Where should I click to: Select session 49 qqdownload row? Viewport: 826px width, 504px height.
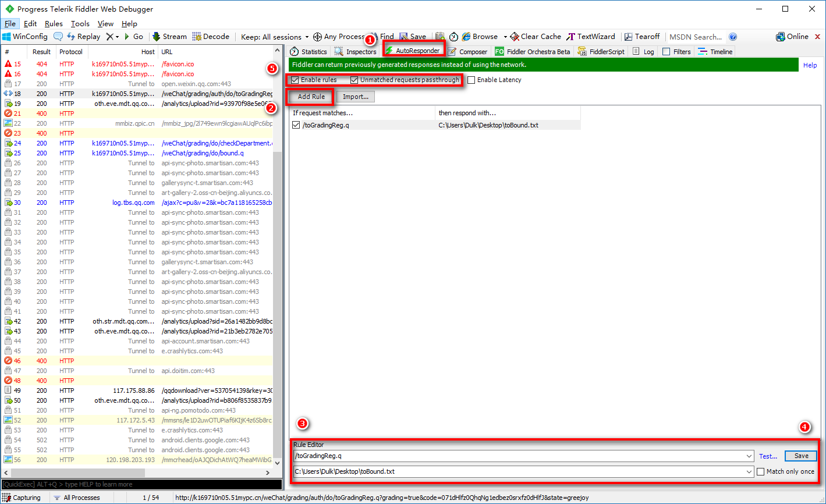click(137, 391)
